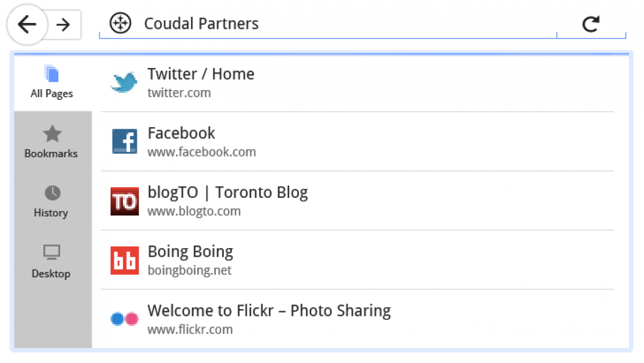Click the Flickr dots favicon

coord(125,319)
